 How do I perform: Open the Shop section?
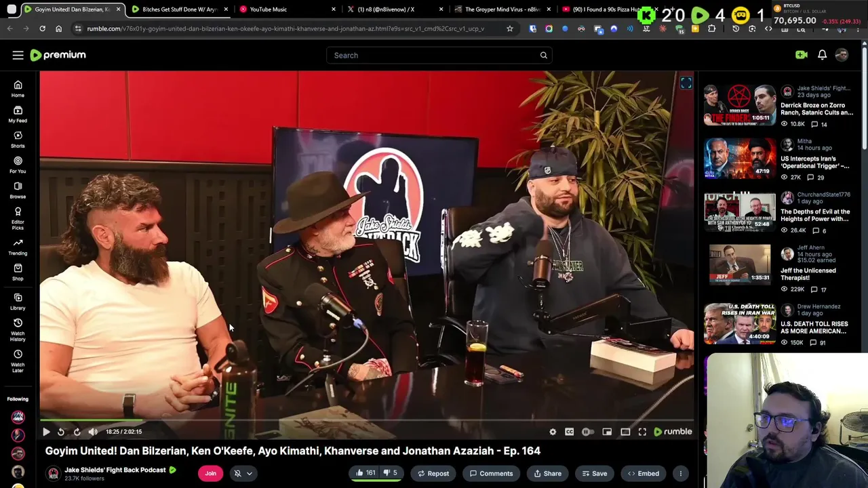[x=18, y=272]
